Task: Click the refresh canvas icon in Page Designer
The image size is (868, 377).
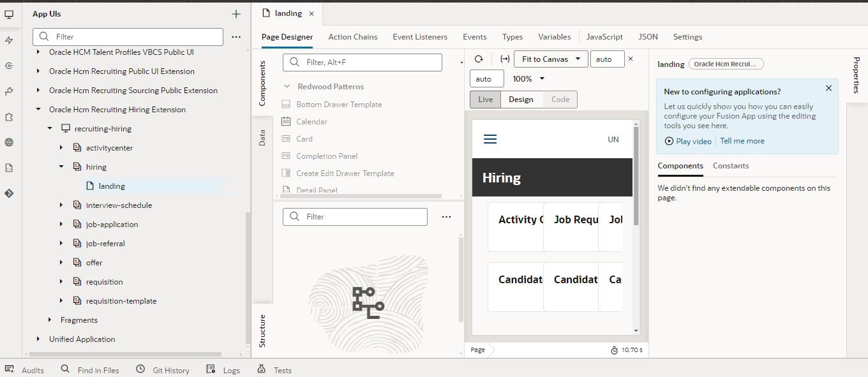Action: point(478,59)
